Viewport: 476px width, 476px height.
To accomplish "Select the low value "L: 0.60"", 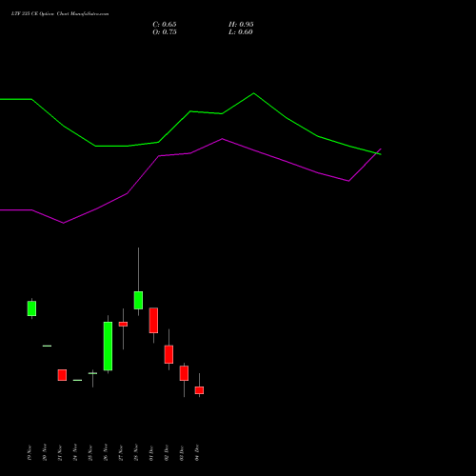I will [x=241, y=32].
